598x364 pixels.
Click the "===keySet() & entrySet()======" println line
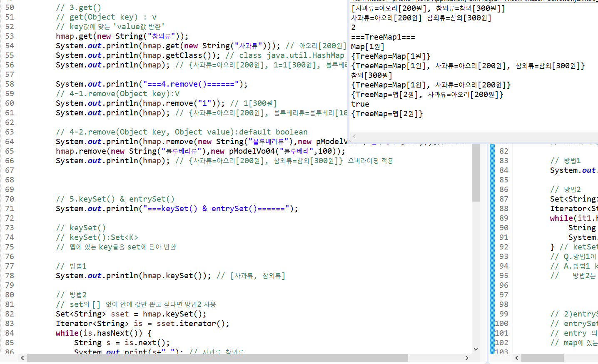point(177,209)
